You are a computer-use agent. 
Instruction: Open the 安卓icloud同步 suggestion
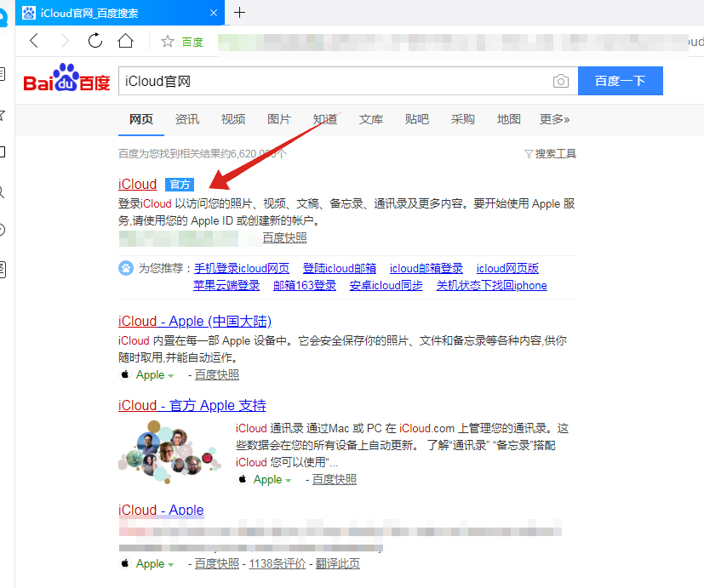[386, 285]
